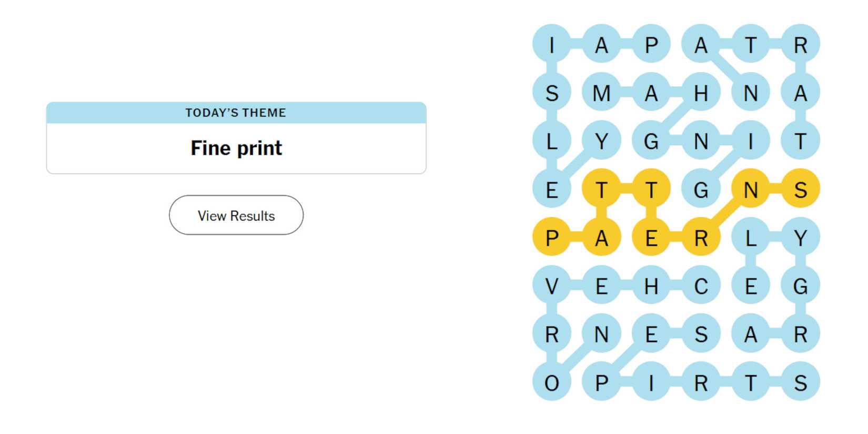Select the yellow A tile beside the P

click(602, 238)
